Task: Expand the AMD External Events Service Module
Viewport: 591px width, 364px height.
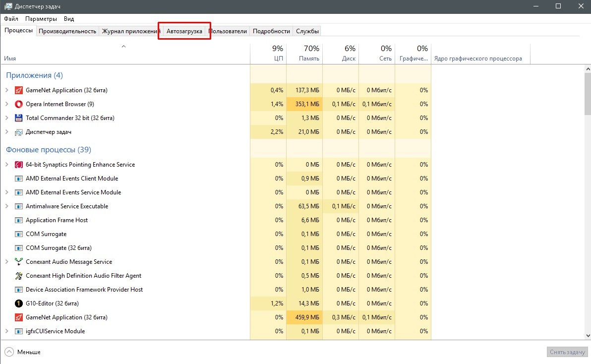Action: click(x=7, y=192)
